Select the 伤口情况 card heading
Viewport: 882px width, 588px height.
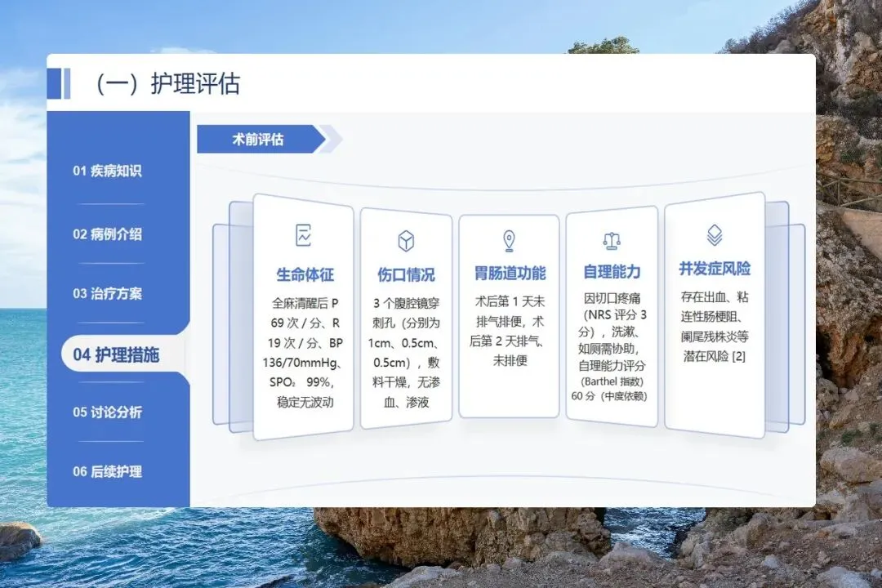click(406, 274)
